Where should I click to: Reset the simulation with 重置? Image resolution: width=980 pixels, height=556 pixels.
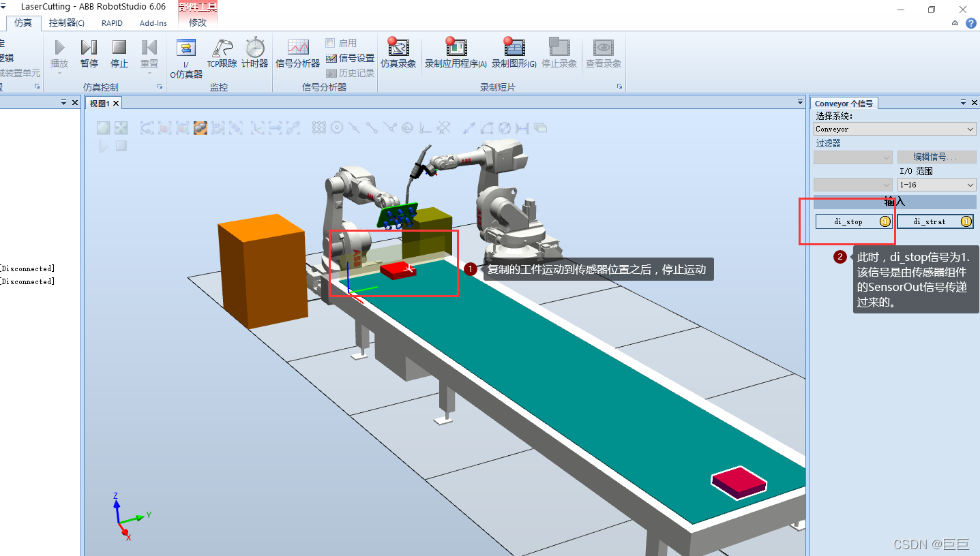pyautogui.click(x=149, y=53)
